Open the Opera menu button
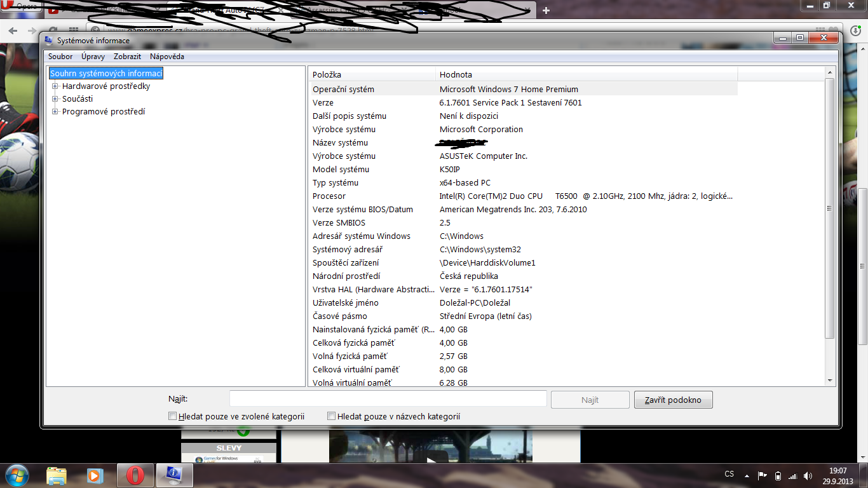 21,7
